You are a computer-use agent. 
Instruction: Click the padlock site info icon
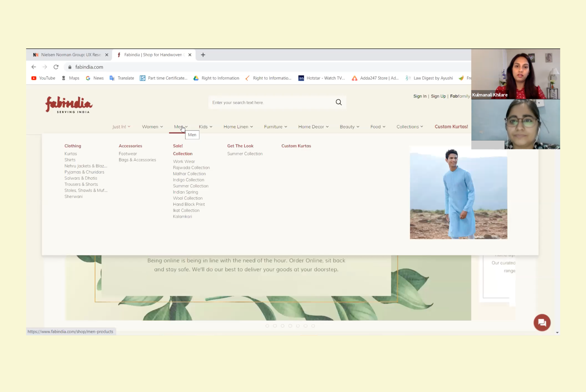click(70, 67)
